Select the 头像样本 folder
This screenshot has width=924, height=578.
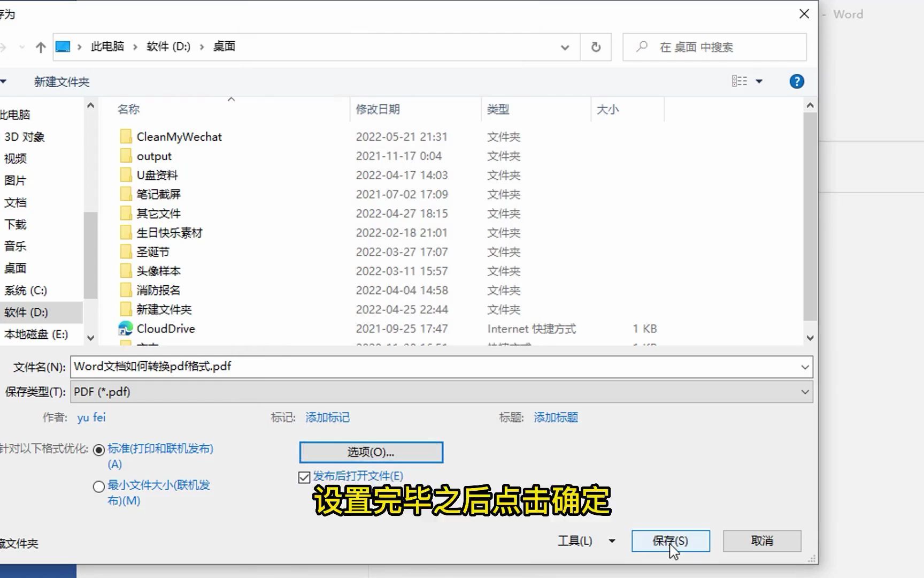click(158, 271)
